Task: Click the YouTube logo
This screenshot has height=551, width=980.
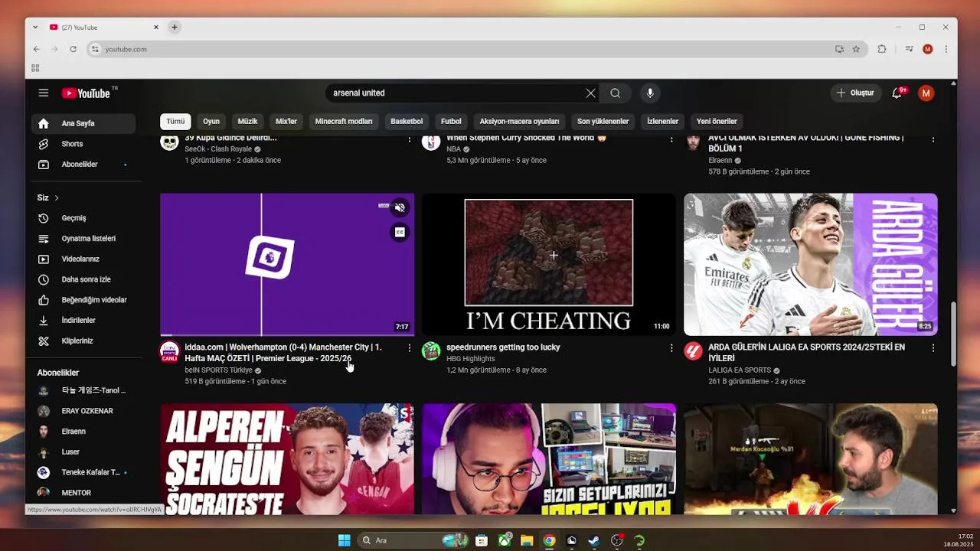Action: (87, 93)
